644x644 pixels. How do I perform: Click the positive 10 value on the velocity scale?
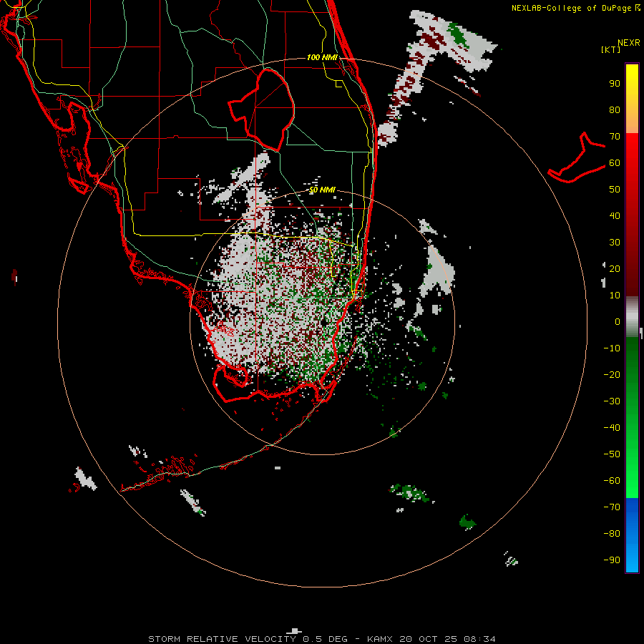[615, 296]
